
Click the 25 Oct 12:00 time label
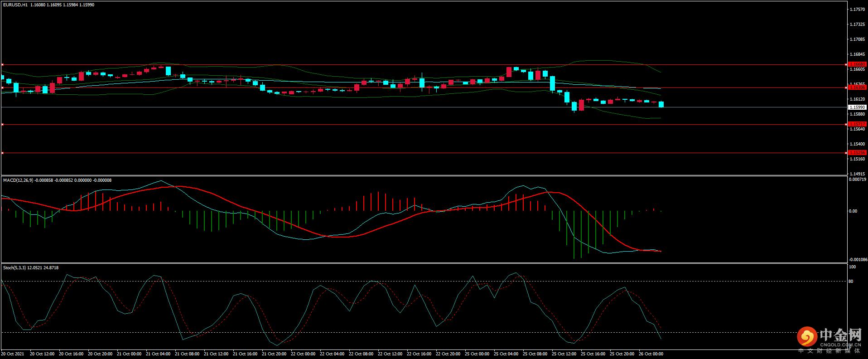pyautogui.click(x=564, y=354)
